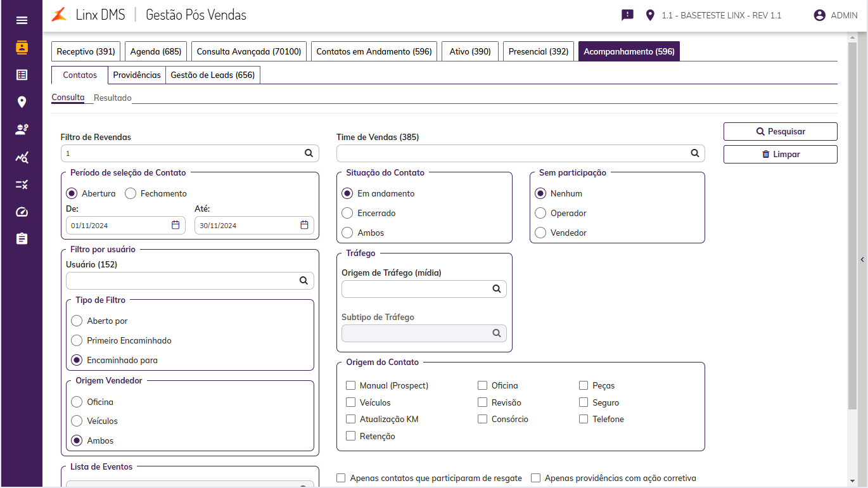Screen dimensions: 868x488
Task: Enable Apenas providências com ação corretiva
Action: (x=536, y=478)
